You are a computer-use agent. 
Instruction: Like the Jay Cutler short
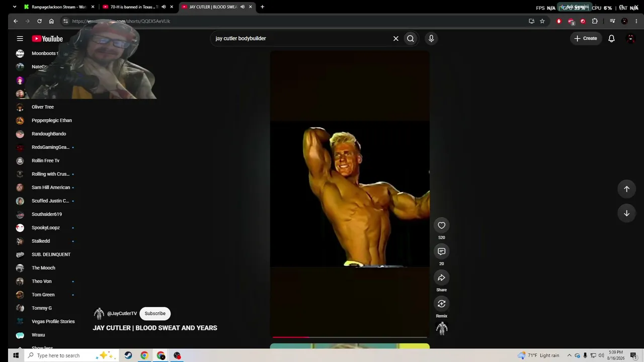[x=441, y=225]
